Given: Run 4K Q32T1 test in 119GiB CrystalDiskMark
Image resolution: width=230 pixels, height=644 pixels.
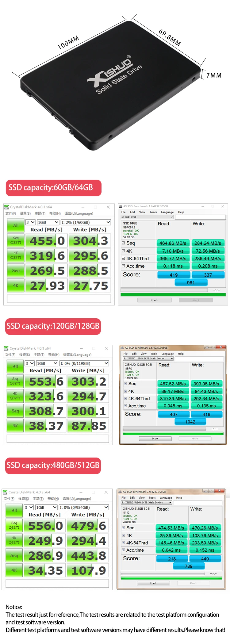Looking at the screenshot, I should (15, 396).
